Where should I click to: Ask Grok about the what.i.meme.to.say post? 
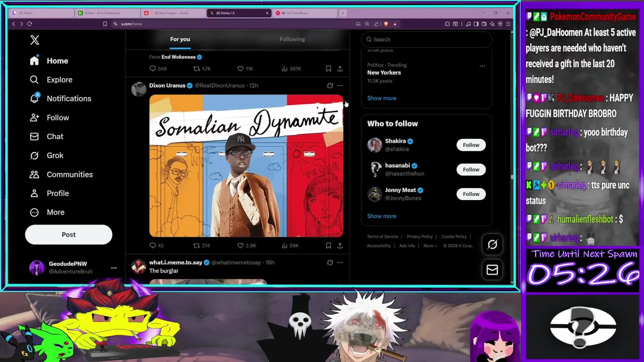[x=330, y=262]
